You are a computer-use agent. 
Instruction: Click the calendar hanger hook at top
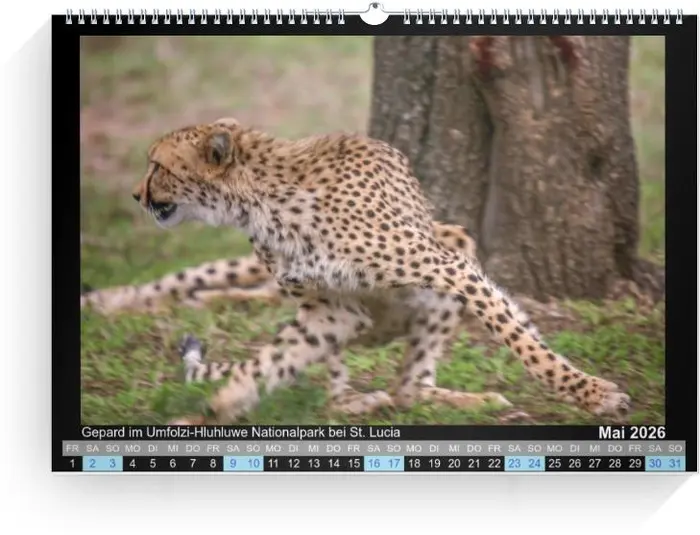[x=373, y=14]
